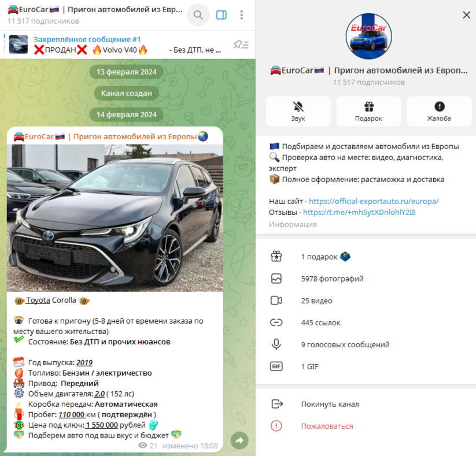Click the share arrow on the Corolla post
The image size is (476, 456).
239,440
